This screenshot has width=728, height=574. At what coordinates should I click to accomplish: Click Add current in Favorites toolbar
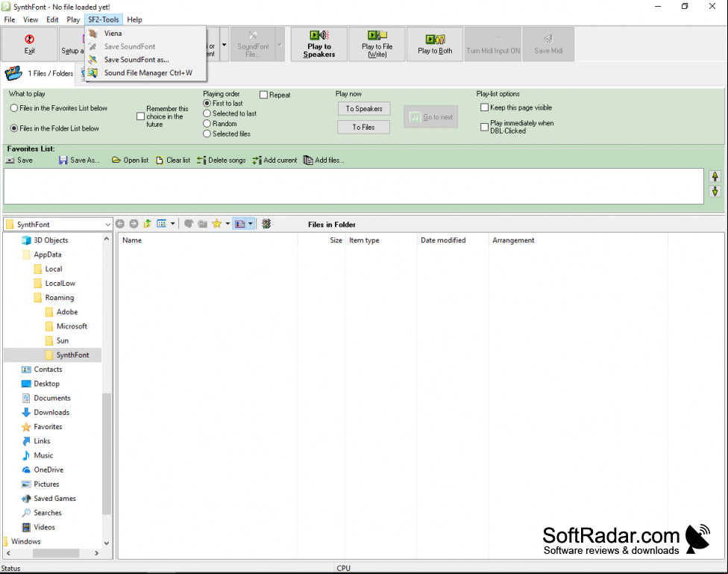click(x=274, y=160)
